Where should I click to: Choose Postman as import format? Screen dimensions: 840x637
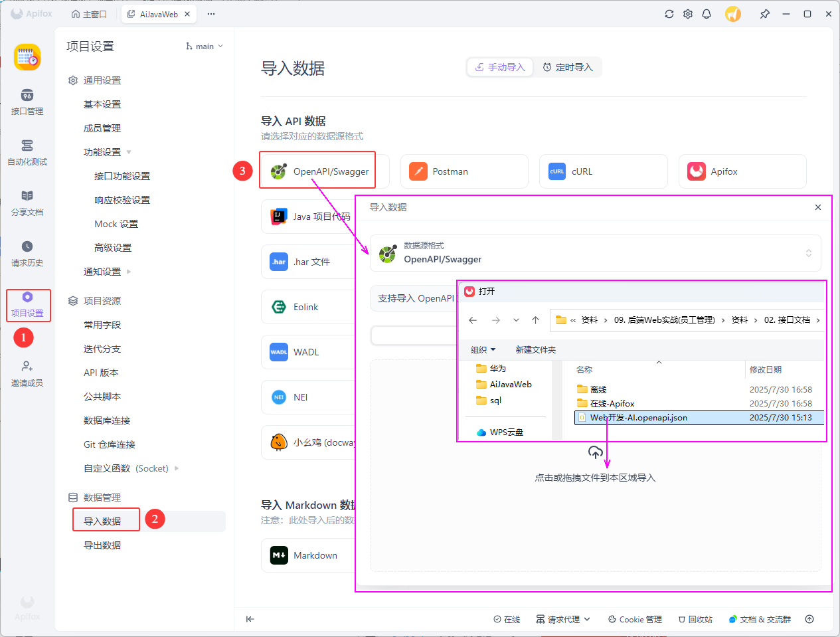click(x=464, y=171)
